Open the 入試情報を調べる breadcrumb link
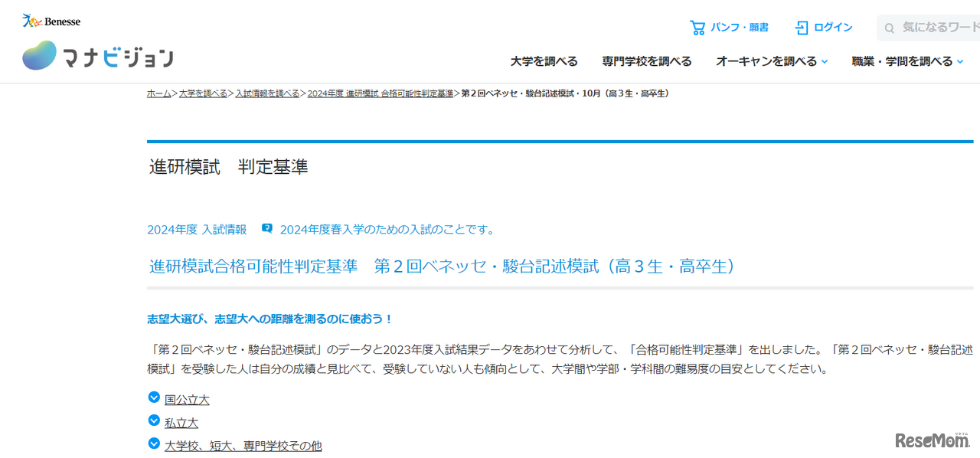The height and width of the screenshot is (458, 980). click(x=267, y=93)
